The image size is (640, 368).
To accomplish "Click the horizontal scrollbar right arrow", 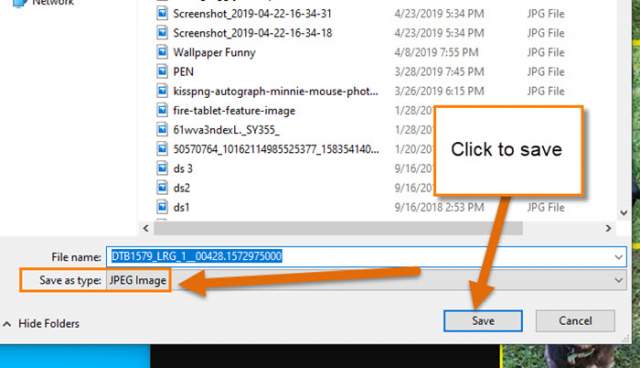I will tap(608, 228).
